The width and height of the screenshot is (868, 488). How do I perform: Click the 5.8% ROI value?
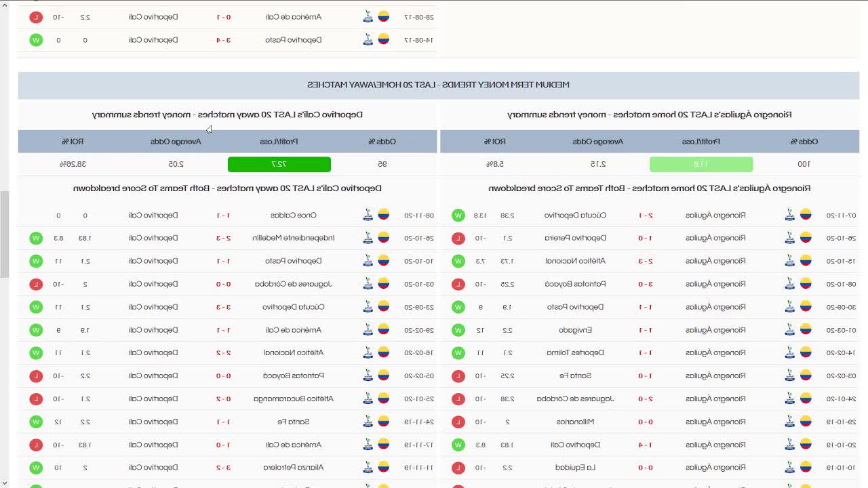[x=495, y=164]
